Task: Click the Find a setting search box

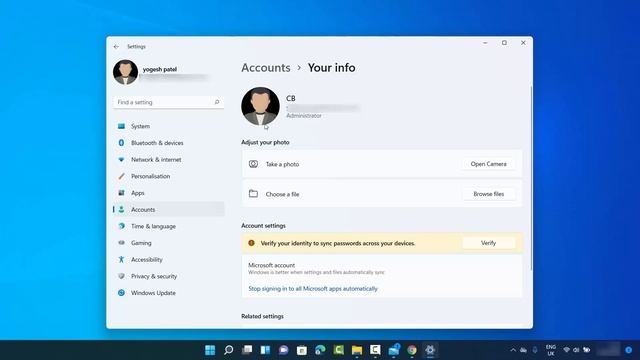Action: (169, 102)
